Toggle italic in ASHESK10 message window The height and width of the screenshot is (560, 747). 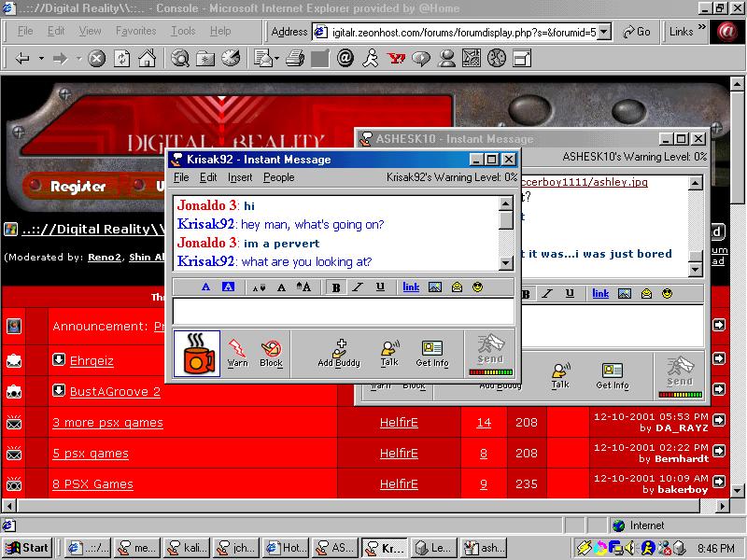[x=547, y=294]
